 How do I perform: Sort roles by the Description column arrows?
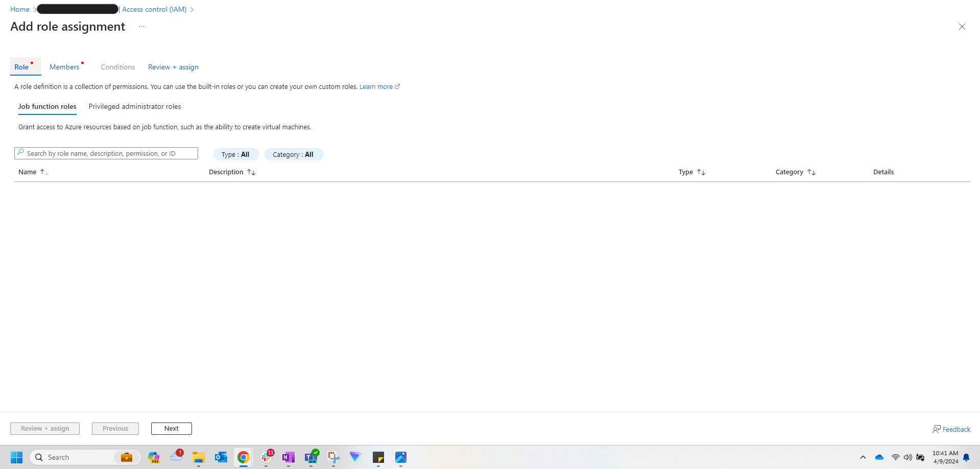pos(251,172)
